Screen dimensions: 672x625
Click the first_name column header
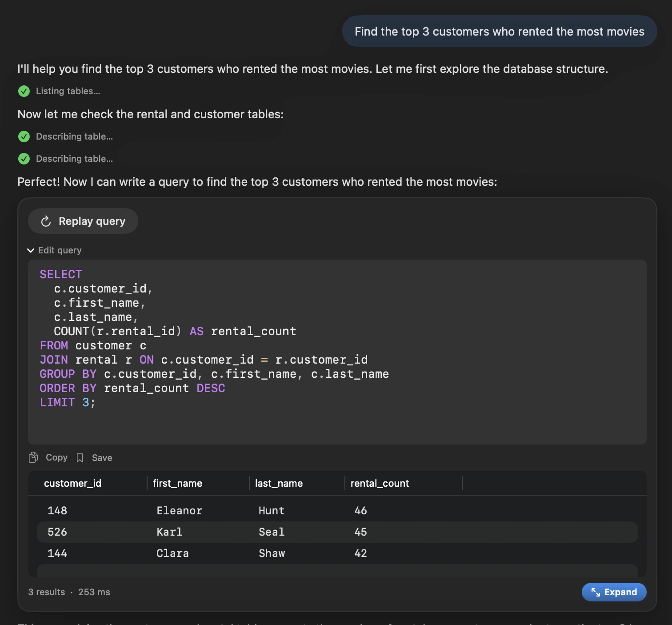[x=177, y=483]
